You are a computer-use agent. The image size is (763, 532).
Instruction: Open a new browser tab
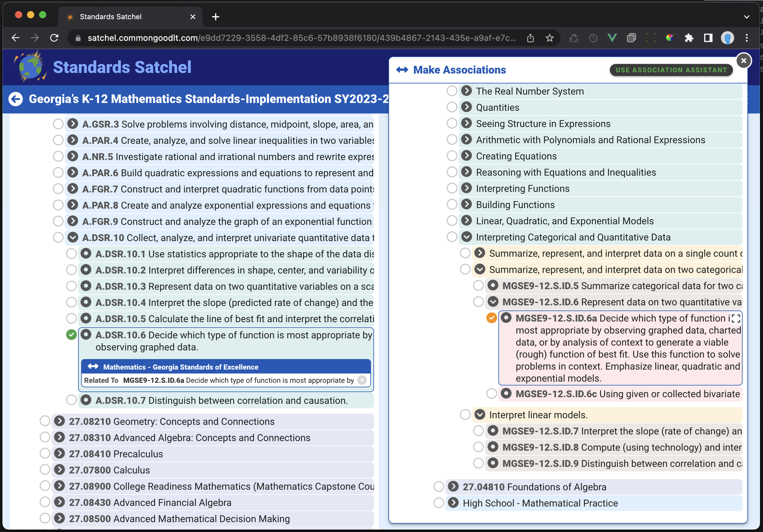coord(215,16)
